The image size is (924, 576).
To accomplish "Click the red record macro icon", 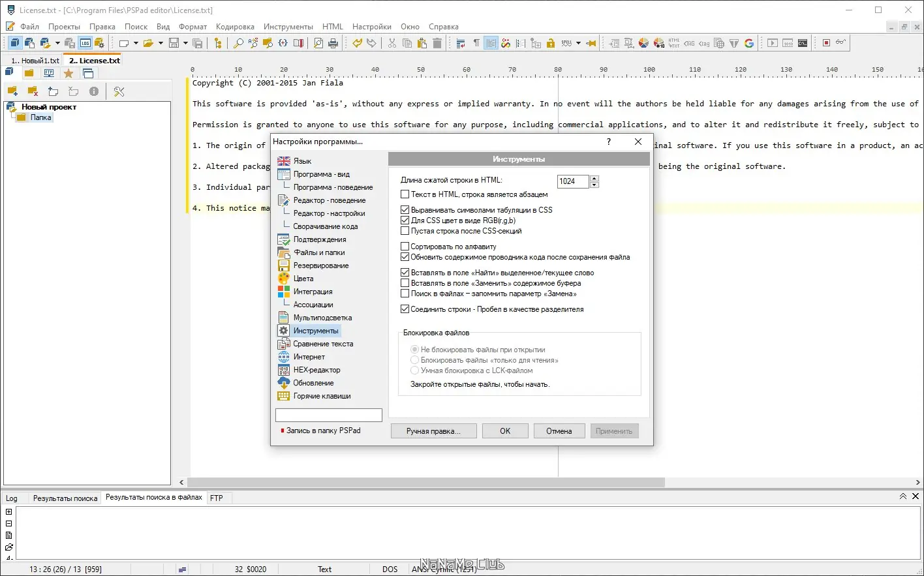I will point(826,43).
